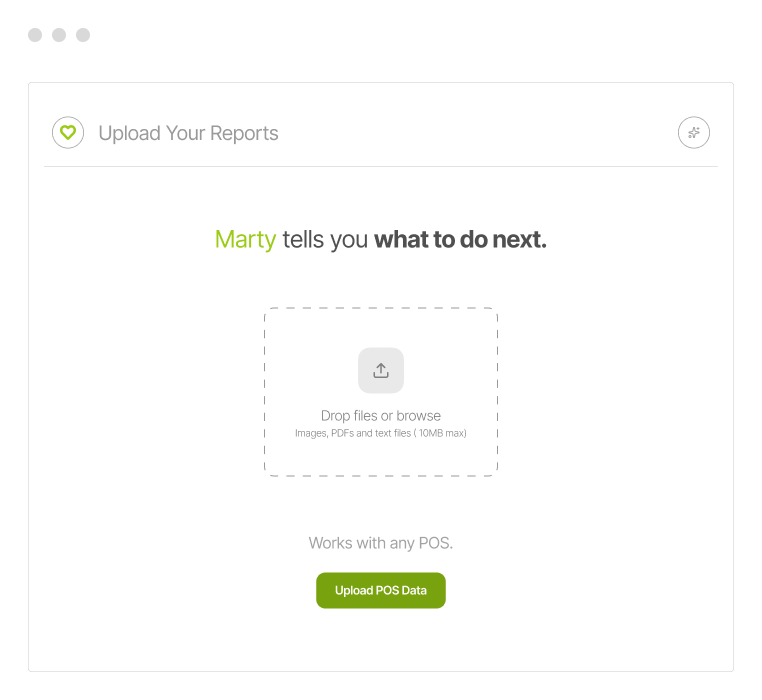Click the word "Reports" in the panel title
This screenshot has height=700, width=762.
point(243,133)
